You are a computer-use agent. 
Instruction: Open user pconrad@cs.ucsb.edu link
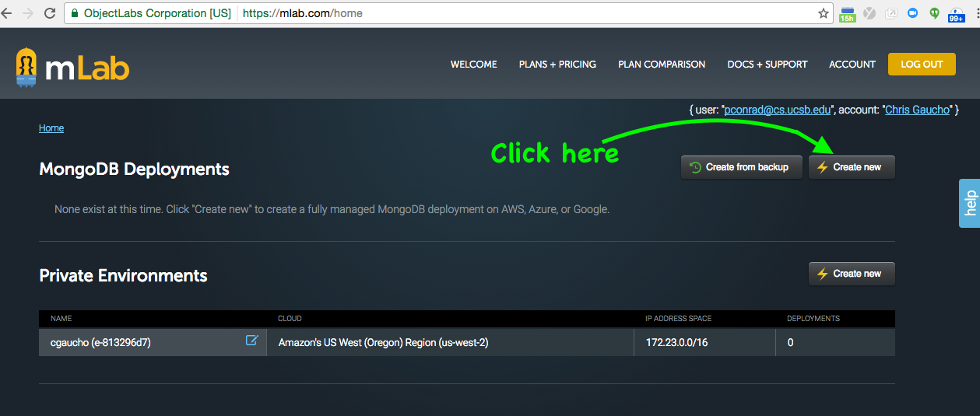[x=778, y=110]
